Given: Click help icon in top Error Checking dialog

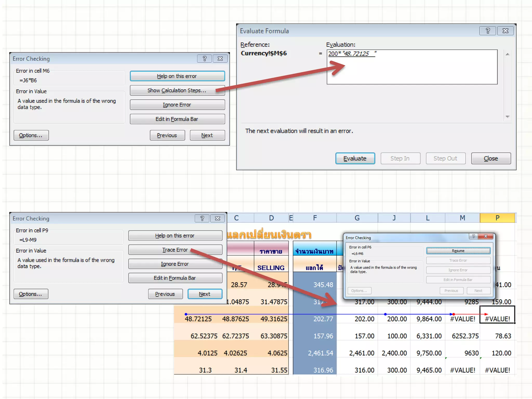Looking at the screenshot, I should click(x=204, y=59).
